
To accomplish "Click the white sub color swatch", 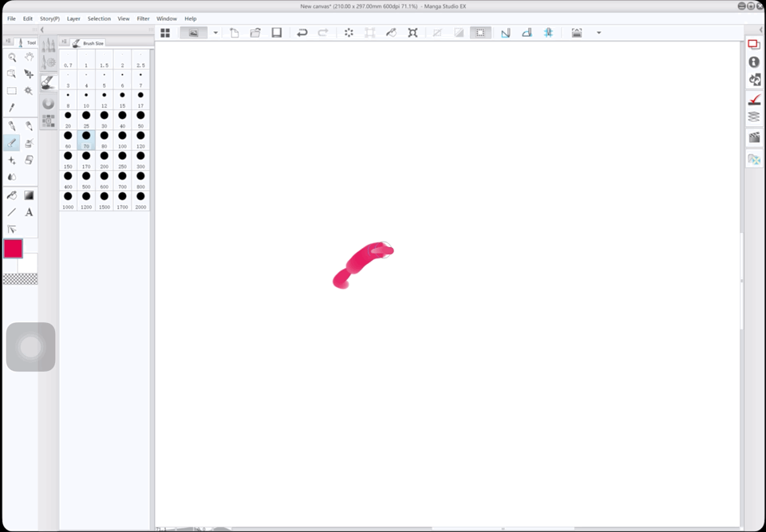I will click(x=30, y=264).
